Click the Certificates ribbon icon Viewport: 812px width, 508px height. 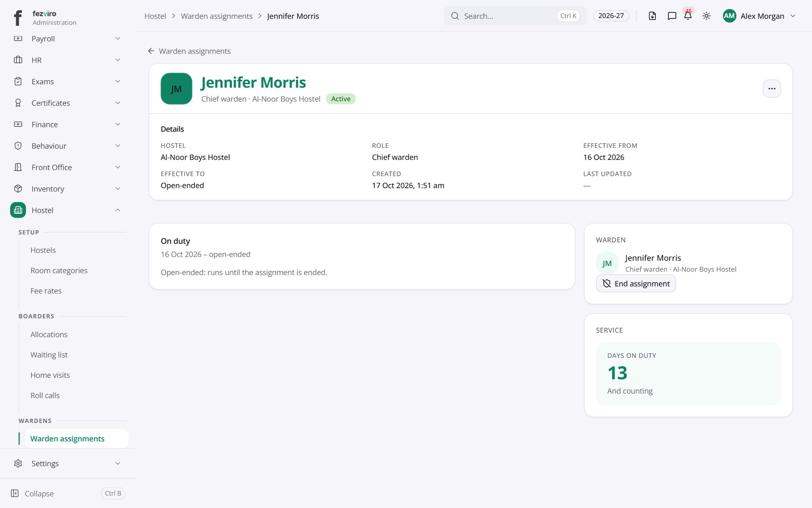(x=18, y=103)
